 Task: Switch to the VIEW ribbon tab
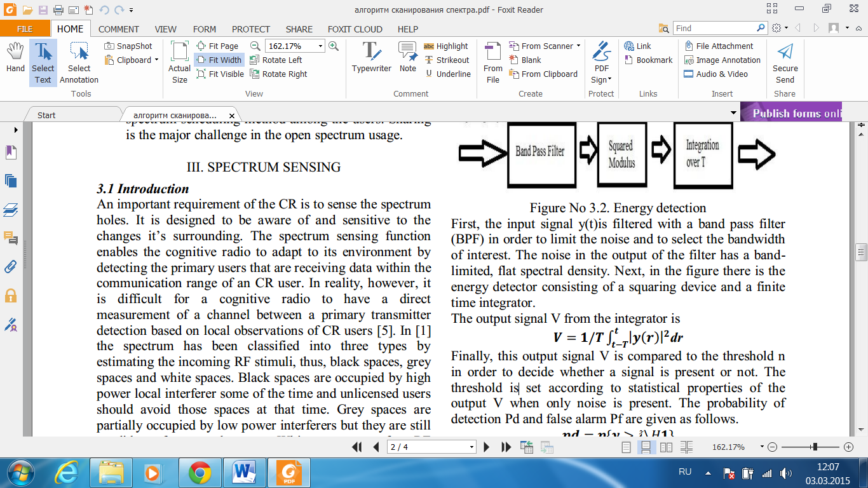tap(166, 29)
